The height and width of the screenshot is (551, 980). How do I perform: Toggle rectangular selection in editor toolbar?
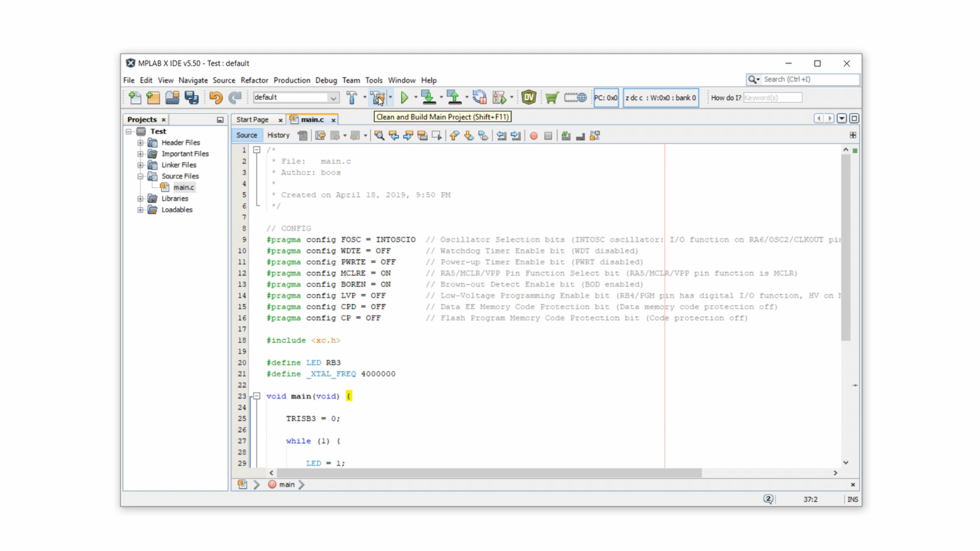436,135
